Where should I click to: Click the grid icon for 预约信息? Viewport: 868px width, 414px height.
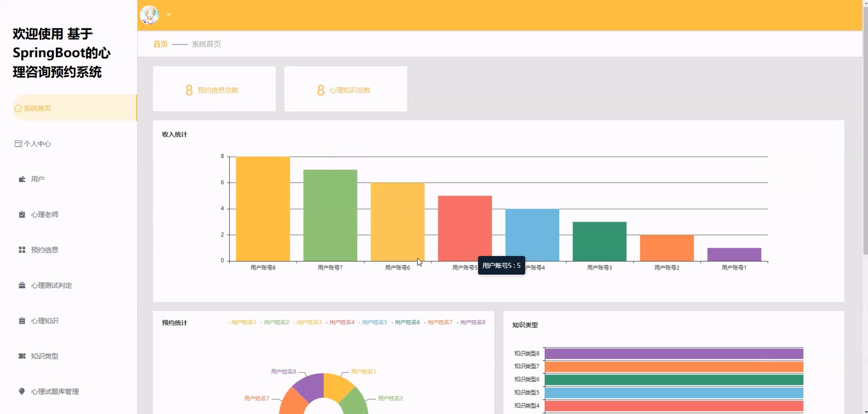[22, 250]
